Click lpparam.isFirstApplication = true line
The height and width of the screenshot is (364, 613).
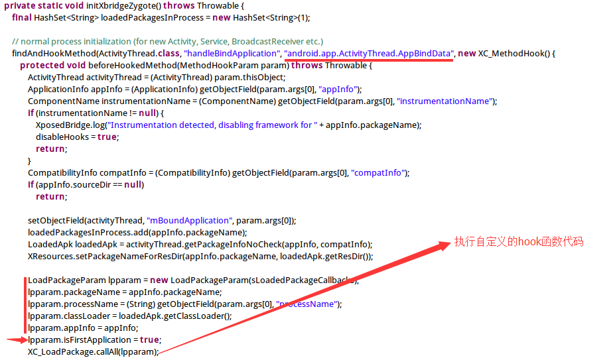click(95, 340)
